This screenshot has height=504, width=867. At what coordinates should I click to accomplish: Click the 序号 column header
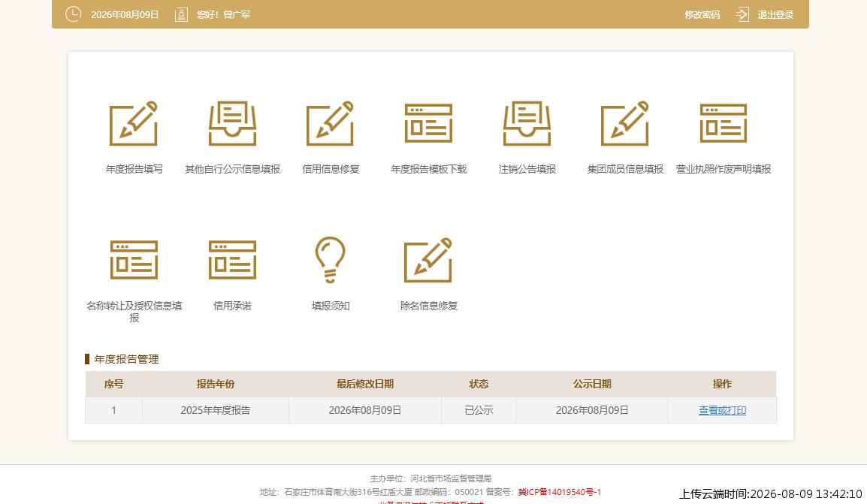[x=113, y=384]
